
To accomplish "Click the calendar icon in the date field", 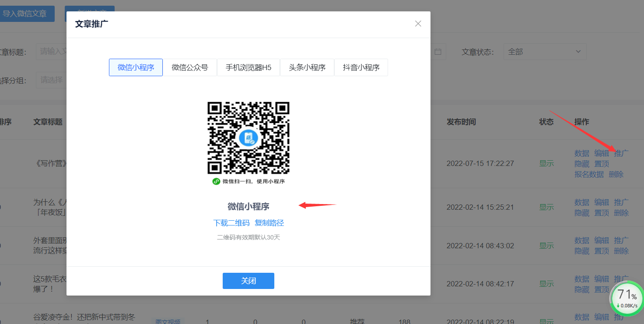I will tap(438, 52).
